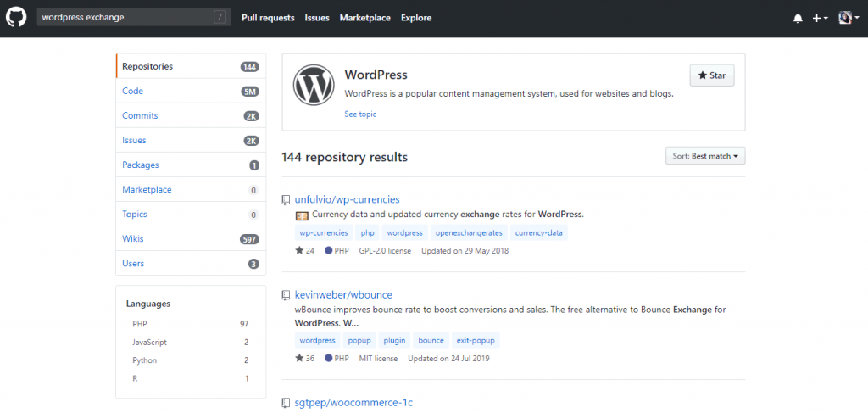The height and width of the screenshot is (413, 868).
Task: Open the GitHub home logo
Action: [16, 18]
